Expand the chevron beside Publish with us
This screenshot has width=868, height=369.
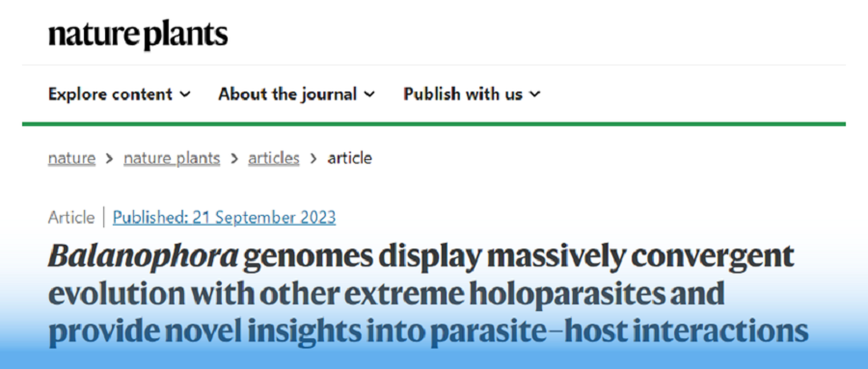coord(534,94)
